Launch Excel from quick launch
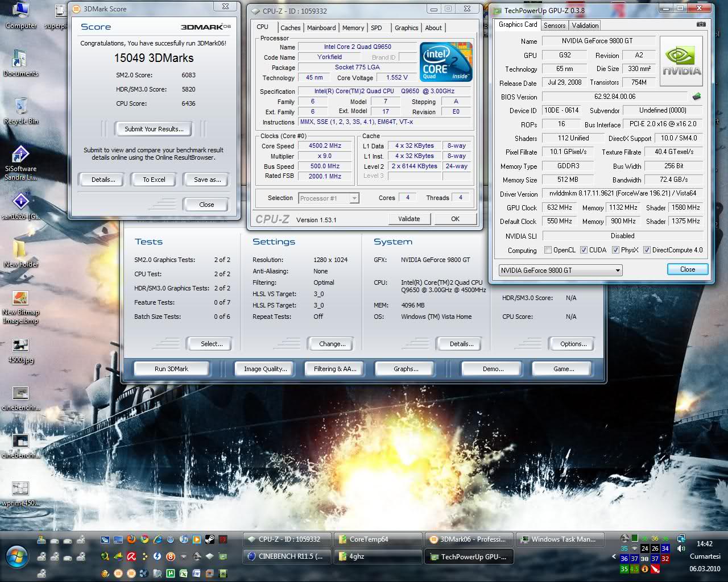This screenshot has width=728, height=582. [x=183, y=573]
